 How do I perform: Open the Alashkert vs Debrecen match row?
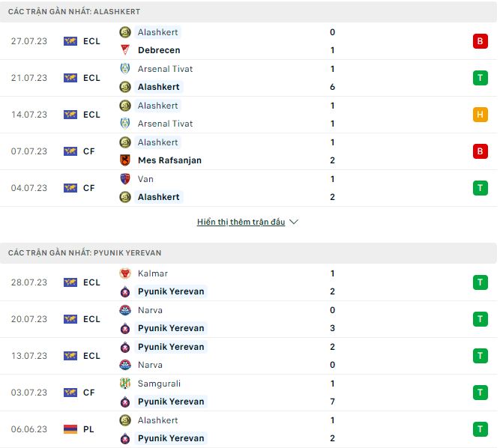[x=247, y=41]
